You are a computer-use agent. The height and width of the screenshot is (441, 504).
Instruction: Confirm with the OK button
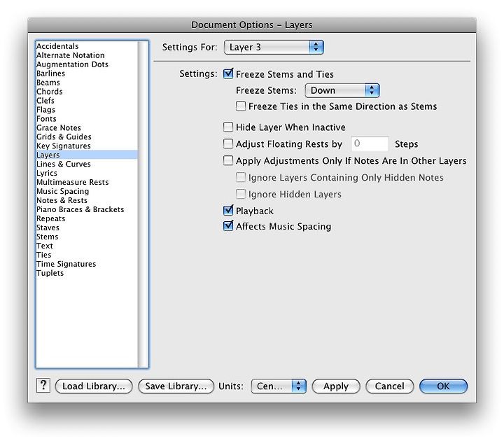pyautogui.click(x=443, y=386)
